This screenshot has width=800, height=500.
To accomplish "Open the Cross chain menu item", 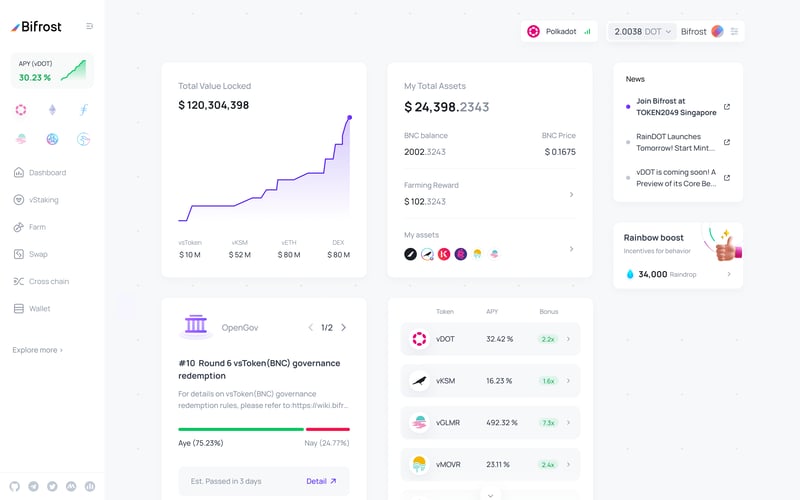I will (41, 282).
